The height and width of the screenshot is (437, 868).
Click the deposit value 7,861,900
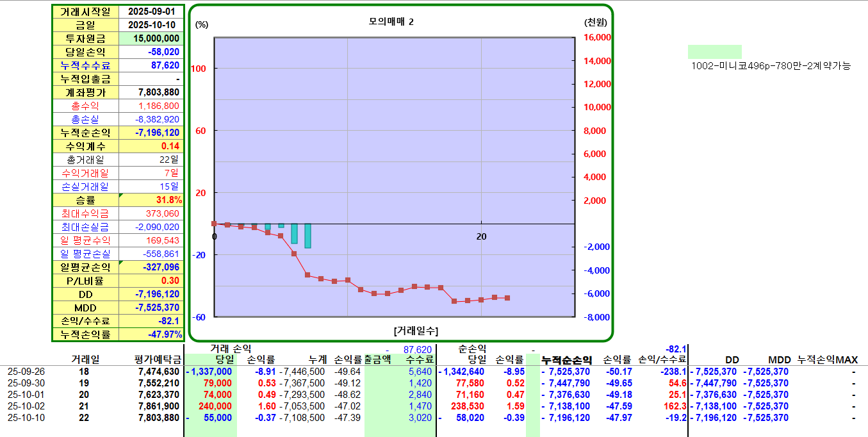(x=159, y=406)
